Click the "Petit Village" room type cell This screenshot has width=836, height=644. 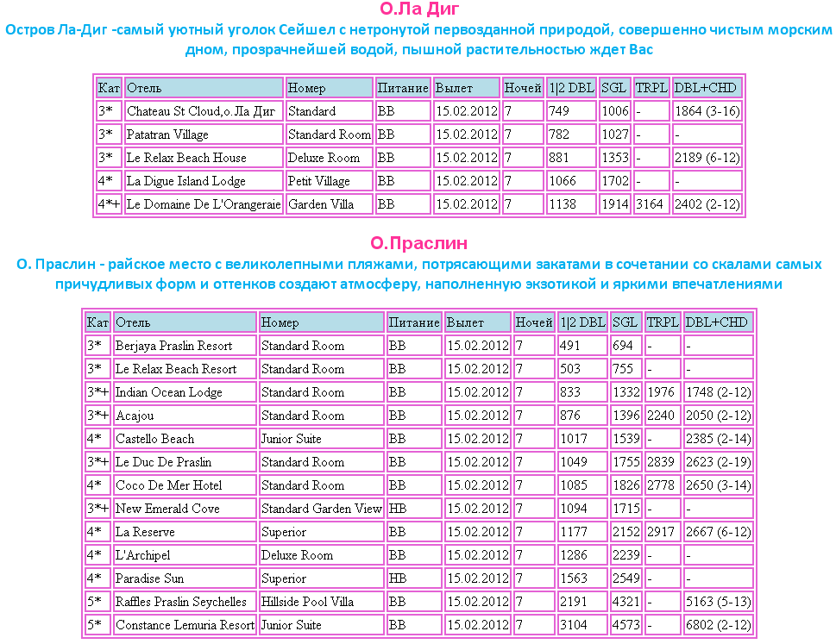tap(319, 181)
